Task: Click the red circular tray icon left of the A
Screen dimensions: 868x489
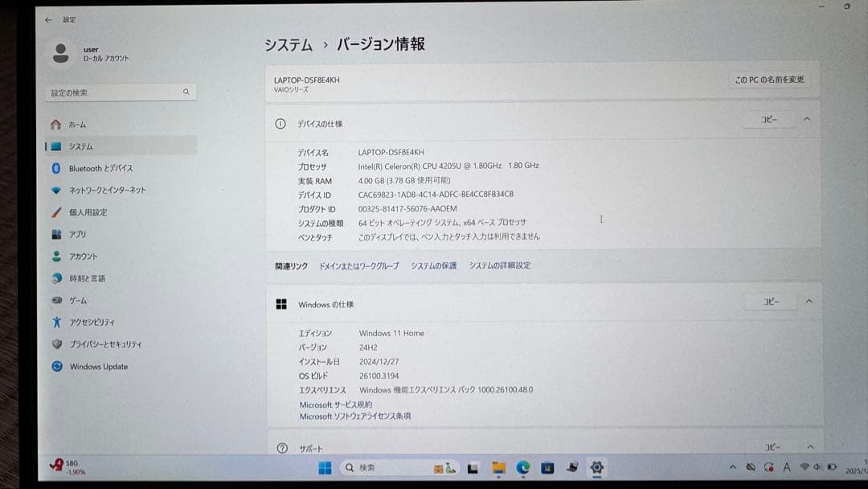Action: point(769,467)
